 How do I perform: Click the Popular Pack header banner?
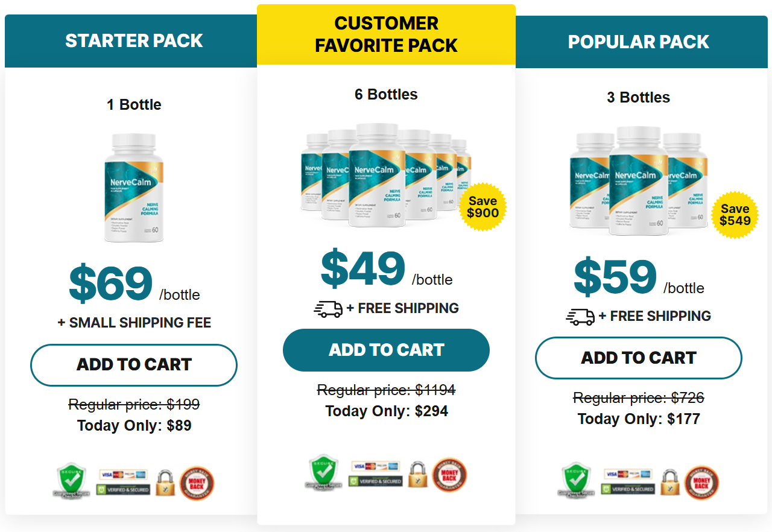coord(638,42)
